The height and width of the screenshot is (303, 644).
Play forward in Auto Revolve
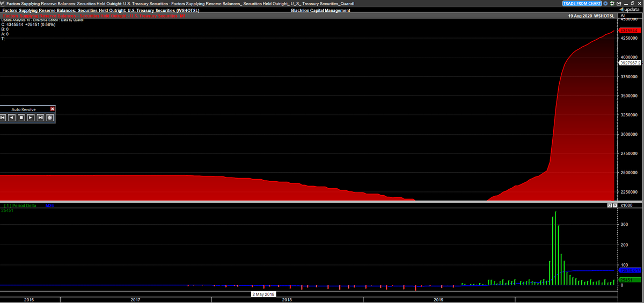click(x=31, y=117)
